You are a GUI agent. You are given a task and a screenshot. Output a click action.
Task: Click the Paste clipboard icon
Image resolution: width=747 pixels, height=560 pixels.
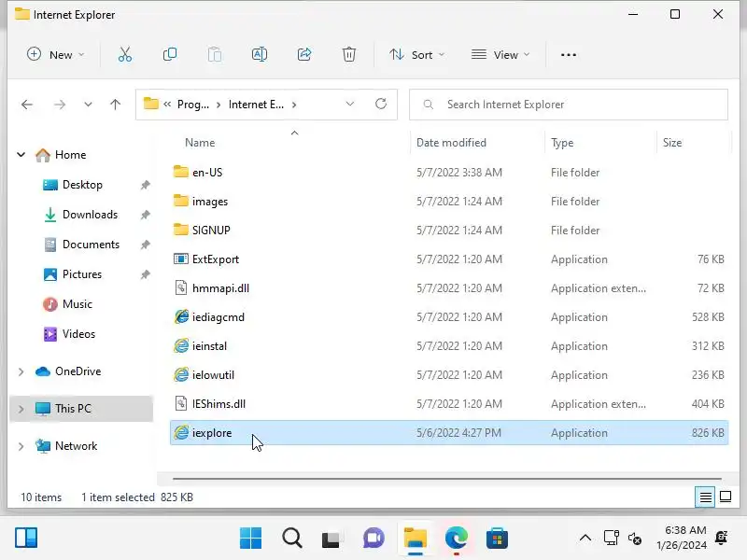[215, 54]
